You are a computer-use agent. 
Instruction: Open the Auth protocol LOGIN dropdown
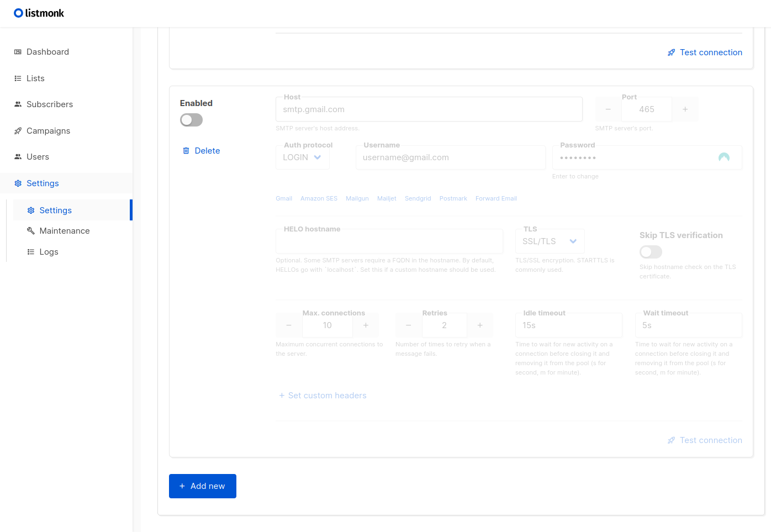(x=303, y=157)
